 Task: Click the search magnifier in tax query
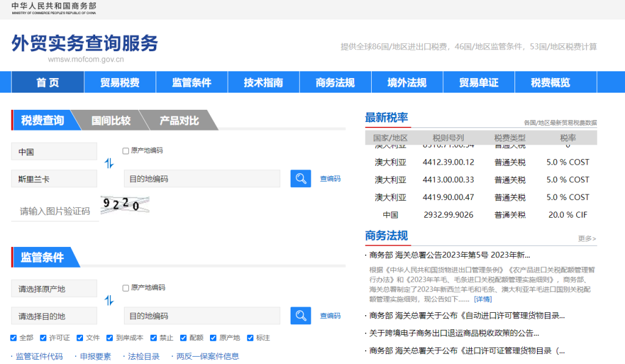click(x=300, y=179)
